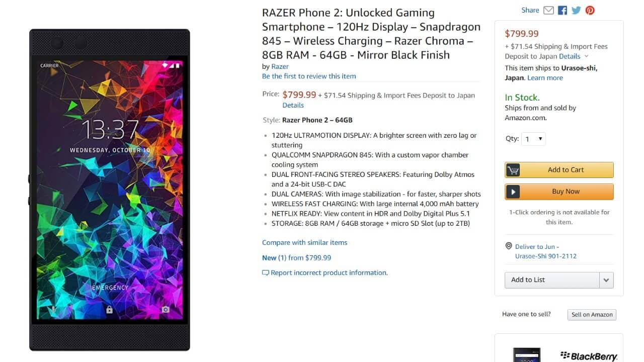Expand shipping Details chevron in buy box
This screenshot has height=362, width=644.
click(586, 56)
